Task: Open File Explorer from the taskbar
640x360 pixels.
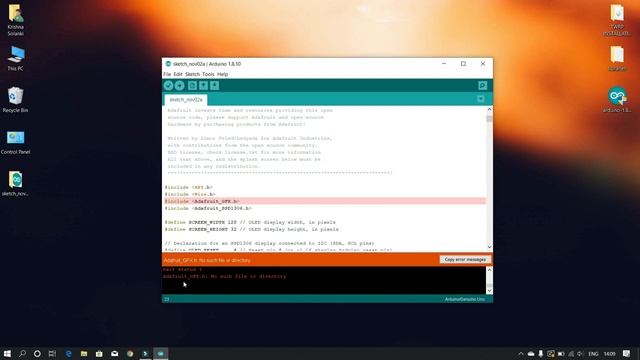Action: point(84,353)
